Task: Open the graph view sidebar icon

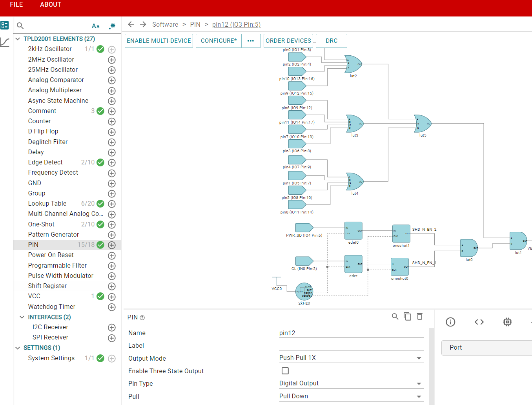Action: click(x=5, y=42)
